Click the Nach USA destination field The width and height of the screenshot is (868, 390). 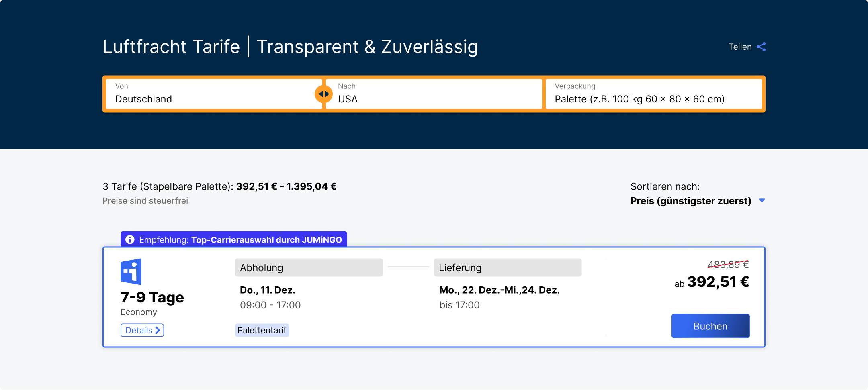coord(433,94)
